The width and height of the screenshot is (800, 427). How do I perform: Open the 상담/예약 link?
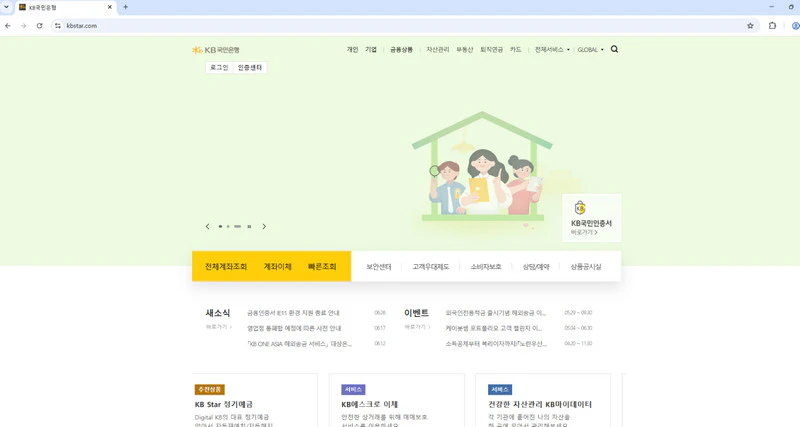point(536,267)
